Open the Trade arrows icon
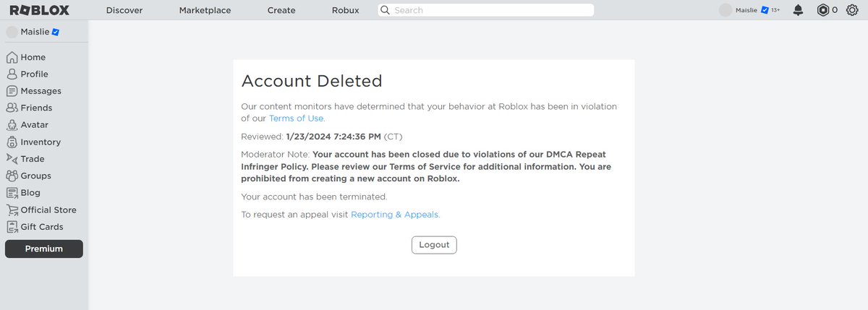 12,159
